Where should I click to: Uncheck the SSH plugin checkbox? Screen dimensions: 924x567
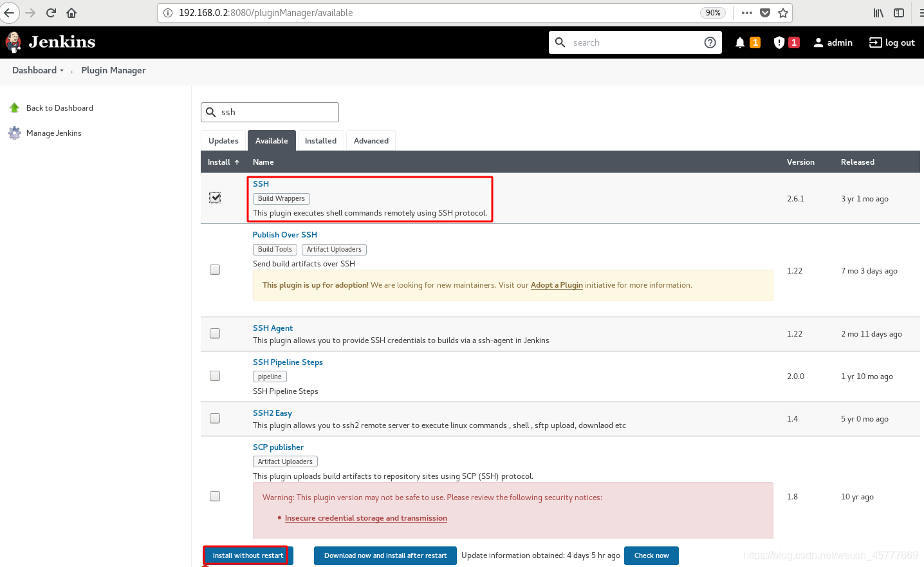click(215, 198)
